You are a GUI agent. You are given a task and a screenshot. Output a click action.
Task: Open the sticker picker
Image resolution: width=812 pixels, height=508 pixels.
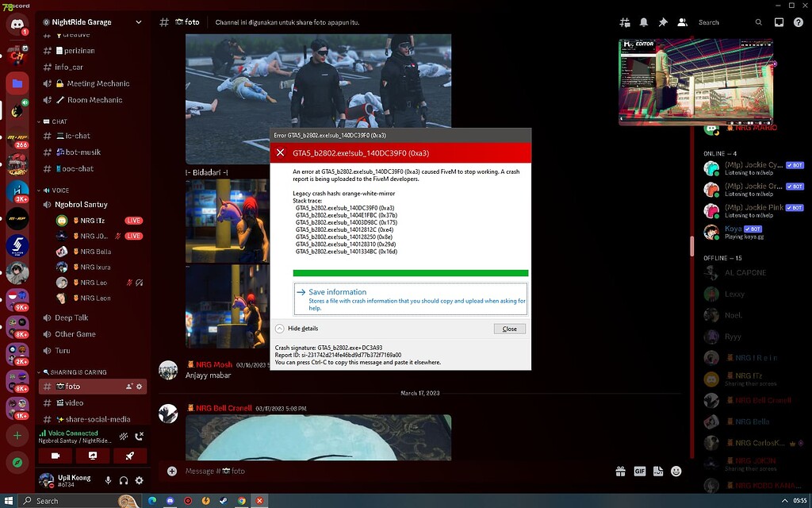click(x=657, y=471)
